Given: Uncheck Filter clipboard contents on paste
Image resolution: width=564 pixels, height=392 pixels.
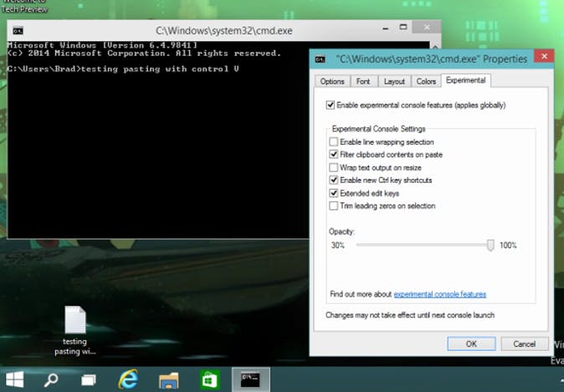Looking at the screenshot, I should [333, 155].
